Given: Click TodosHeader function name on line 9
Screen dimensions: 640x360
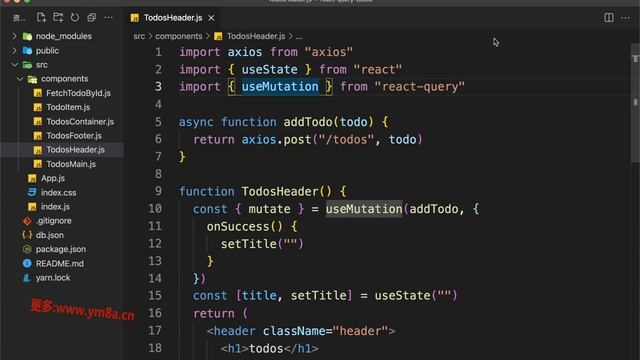Looking at the screenshot, I should pyautogui.click(x=280, y=191).
